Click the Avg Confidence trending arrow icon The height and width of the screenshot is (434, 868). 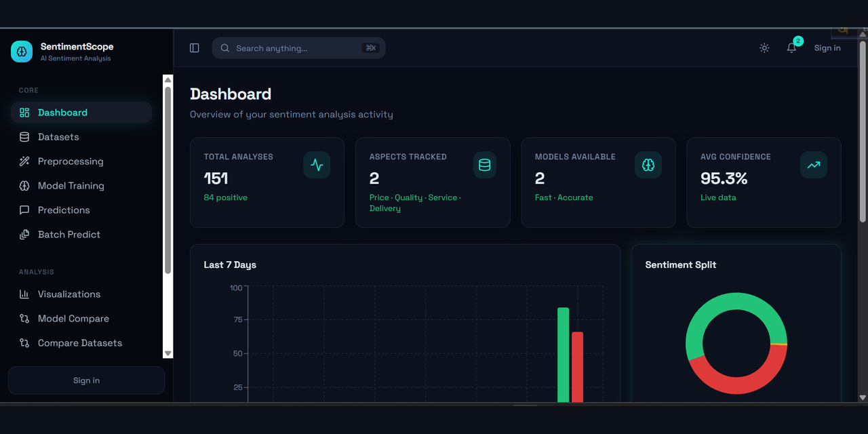(x=814, y=165)
